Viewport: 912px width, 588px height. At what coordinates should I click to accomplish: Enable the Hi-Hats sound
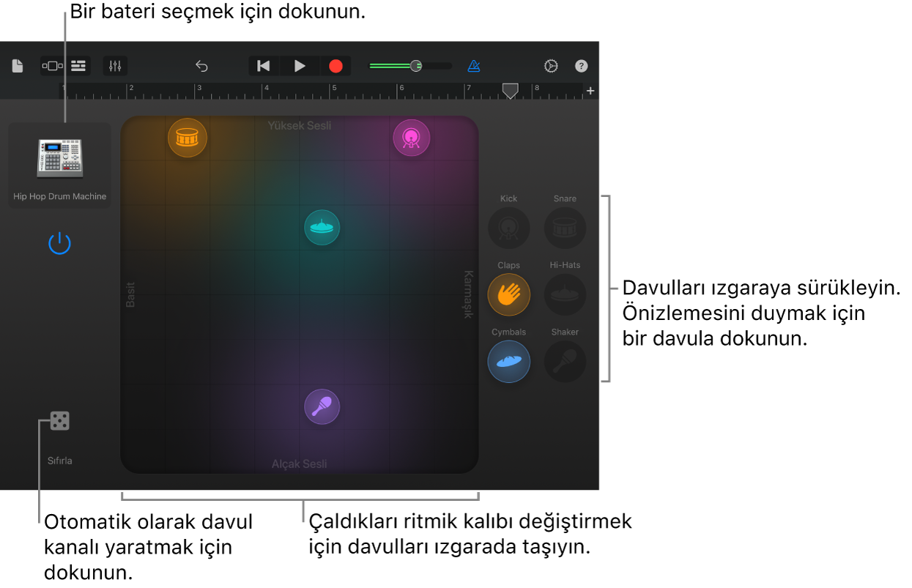tap(565, 294)
